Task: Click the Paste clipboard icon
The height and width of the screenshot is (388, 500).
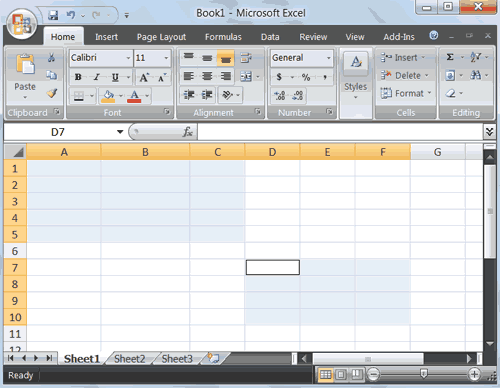Action: click(x=25, y=64)
